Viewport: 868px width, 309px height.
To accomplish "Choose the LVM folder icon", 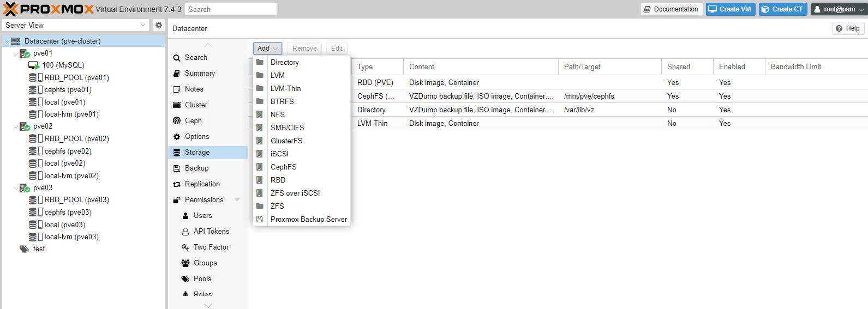I will point(260,75).
